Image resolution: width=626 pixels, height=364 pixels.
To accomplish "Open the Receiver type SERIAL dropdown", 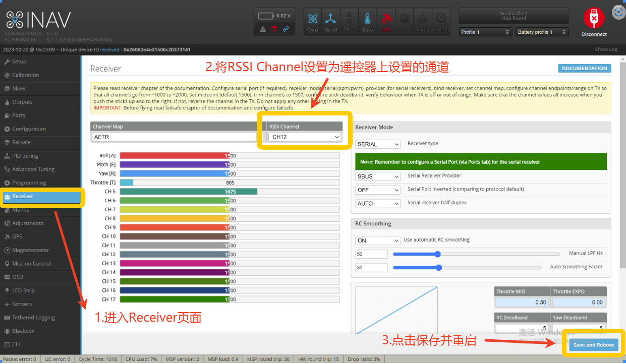I will tap(378, 144).
